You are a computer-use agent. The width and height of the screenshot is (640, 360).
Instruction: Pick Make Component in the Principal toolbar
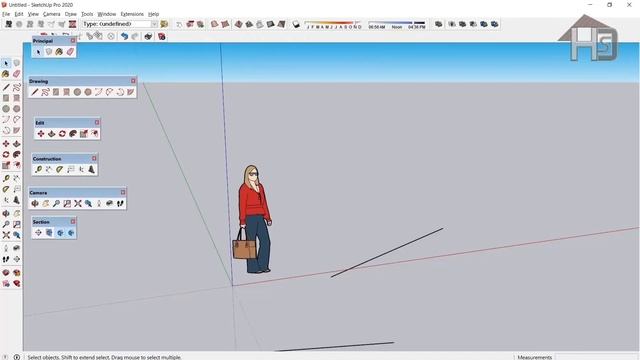49,52
